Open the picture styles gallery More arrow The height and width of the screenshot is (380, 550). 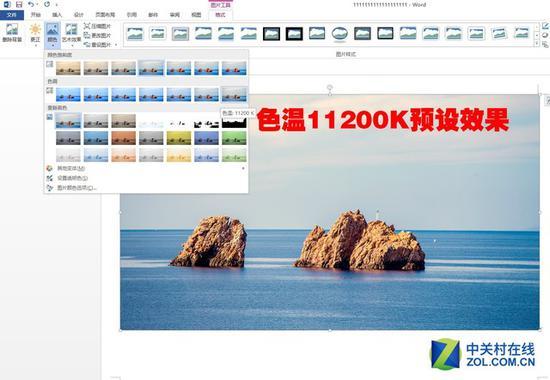[536, 44]
